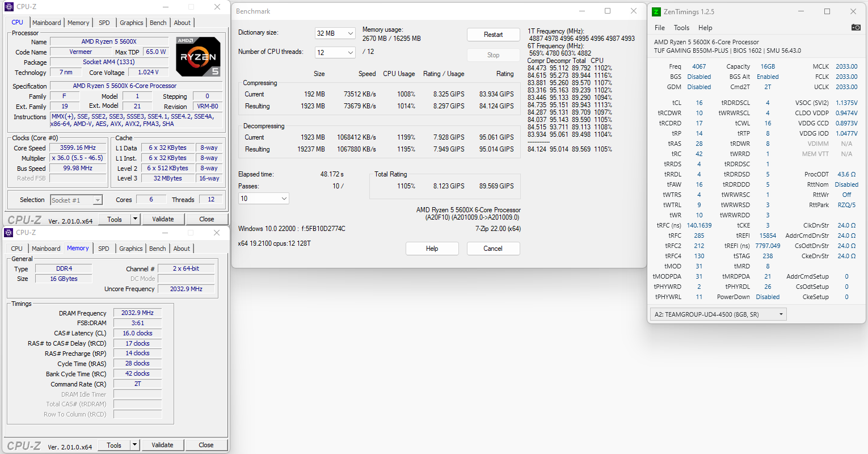This screenshot has height=454, width=868.
Task: Click the FSB:DRAM 3:61 value
Action: pyautogui.click(x=137, y=323)
